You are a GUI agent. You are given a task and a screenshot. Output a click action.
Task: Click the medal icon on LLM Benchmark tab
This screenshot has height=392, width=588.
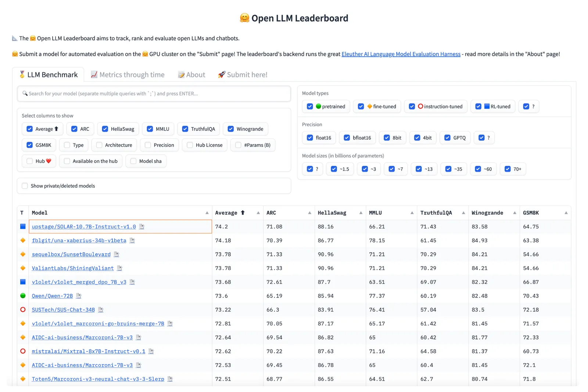tap(22, 74)
